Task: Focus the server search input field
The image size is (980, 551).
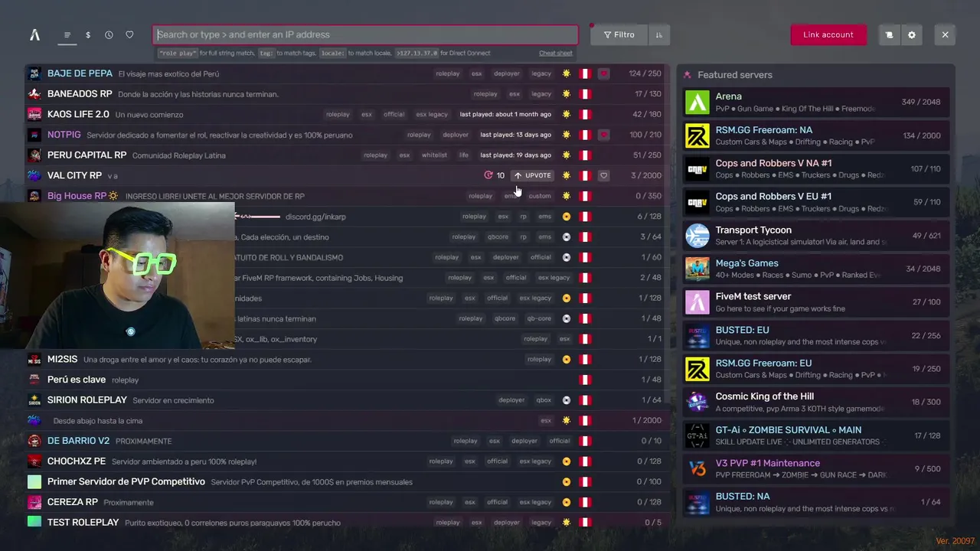Action: [365, 34]
